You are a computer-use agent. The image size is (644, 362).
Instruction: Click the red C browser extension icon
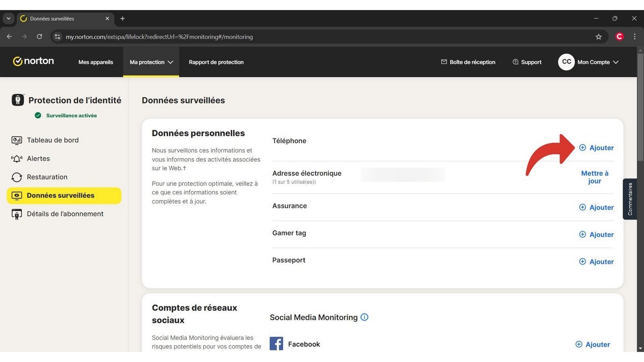tap(619, 37)
